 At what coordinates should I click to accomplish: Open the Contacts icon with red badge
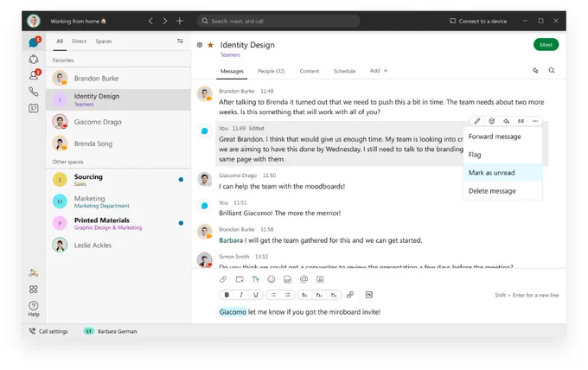coord(35,74)
